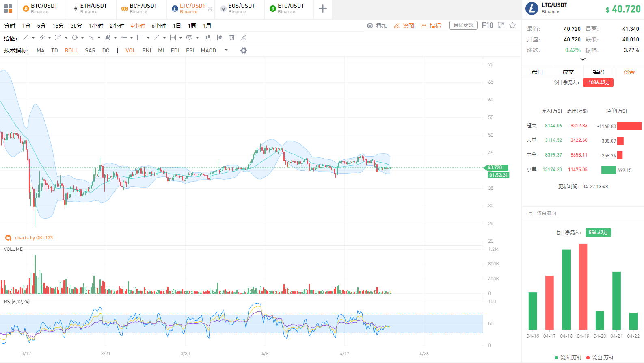Select the range measure tool

(x=173, y=37)
